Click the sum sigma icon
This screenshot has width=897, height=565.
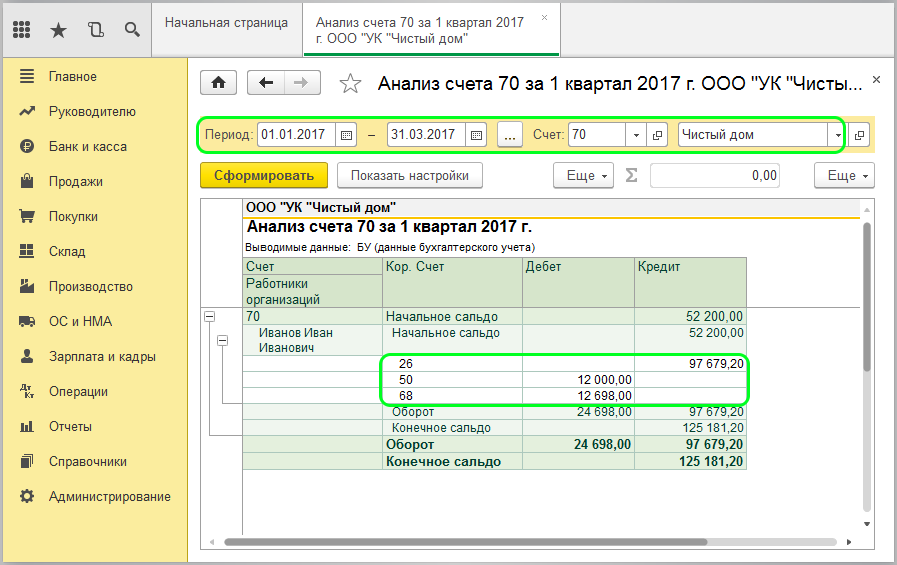[x=631, y=175]
